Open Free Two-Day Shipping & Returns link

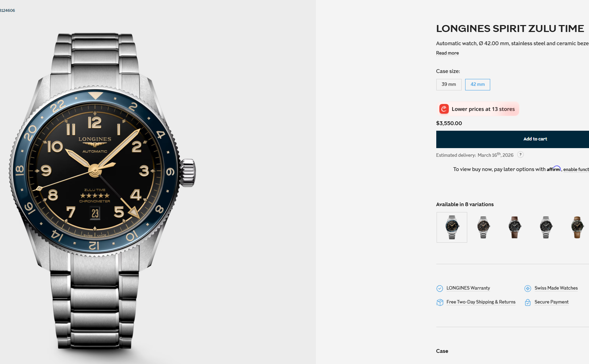tap(481, 302)
